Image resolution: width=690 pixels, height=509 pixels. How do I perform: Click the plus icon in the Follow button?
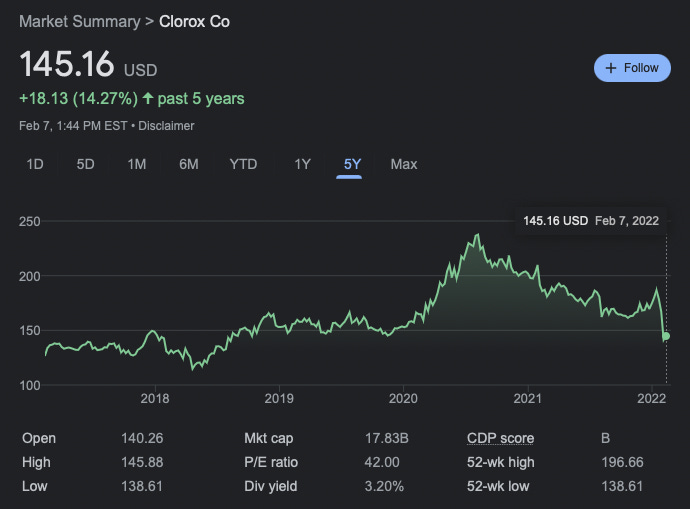click(610, 68)
